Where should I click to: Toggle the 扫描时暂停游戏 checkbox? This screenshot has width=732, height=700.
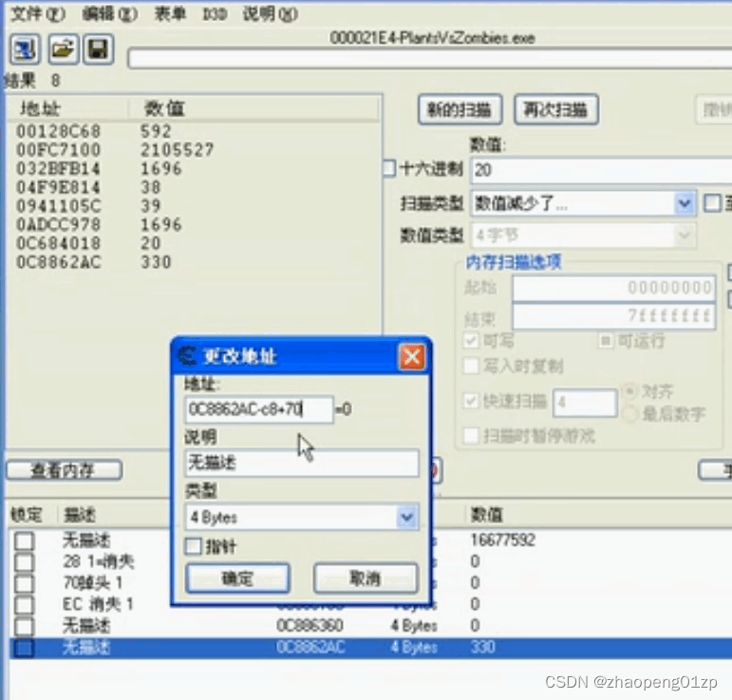(471, 436)
